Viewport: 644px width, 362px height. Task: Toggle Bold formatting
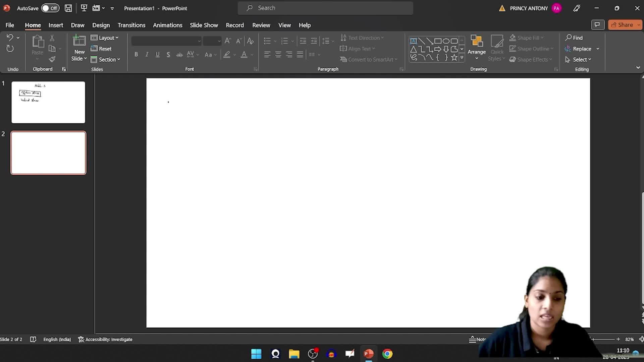pos(136,54)
